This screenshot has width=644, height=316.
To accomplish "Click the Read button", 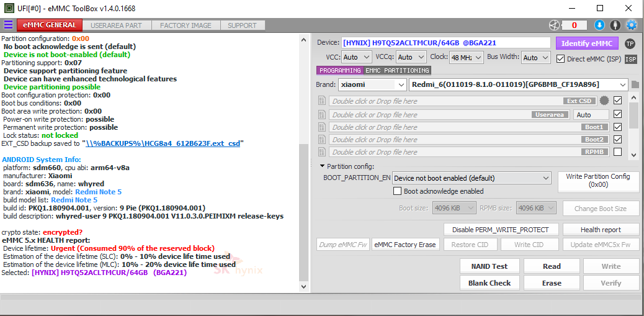I will [552, 266].
